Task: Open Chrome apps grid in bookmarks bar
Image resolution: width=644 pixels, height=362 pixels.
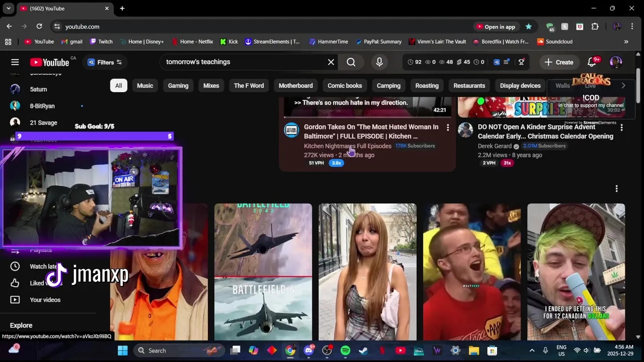Action: coord(8,42)
